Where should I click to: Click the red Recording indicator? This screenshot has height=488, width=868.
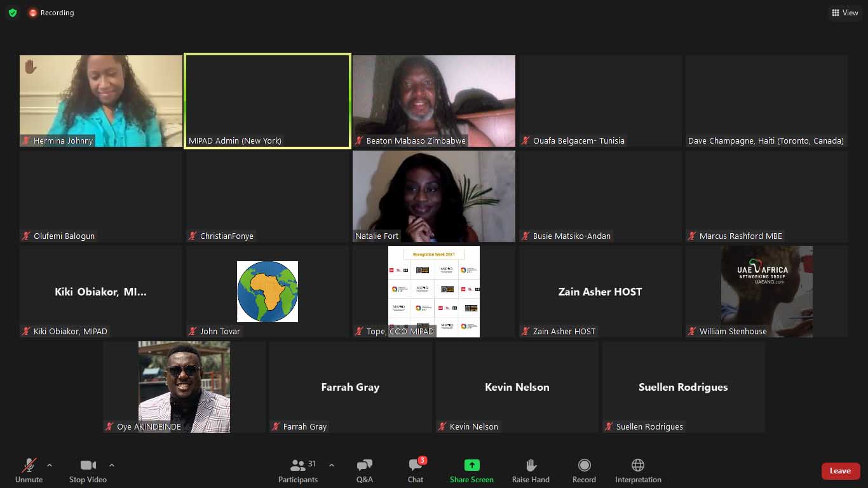point(51,13)
